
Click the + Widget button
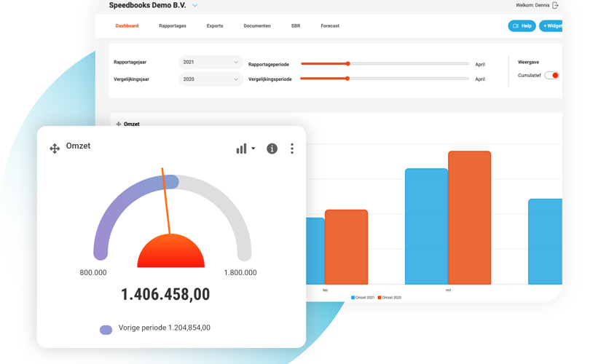[x=551, y=26]
